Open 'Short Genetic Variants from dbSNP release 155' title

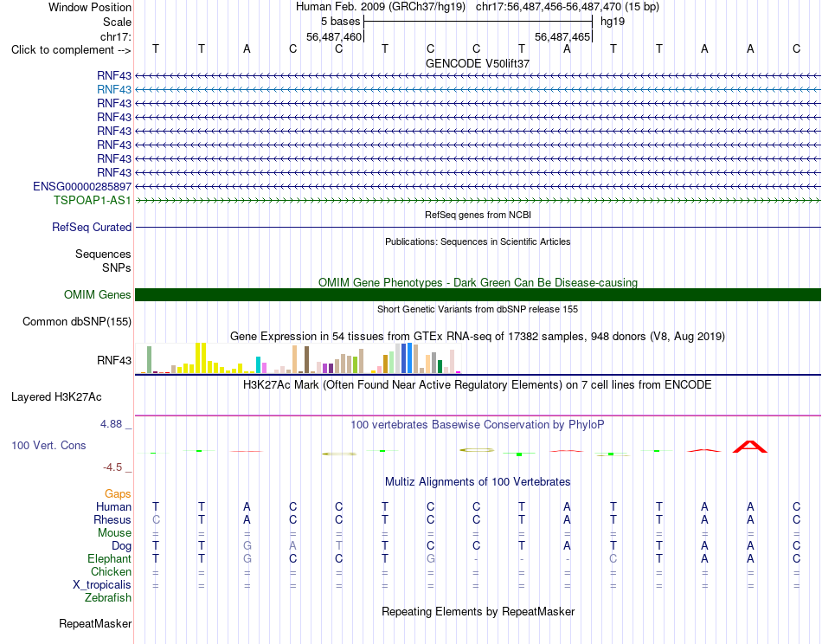pos(478,309)
